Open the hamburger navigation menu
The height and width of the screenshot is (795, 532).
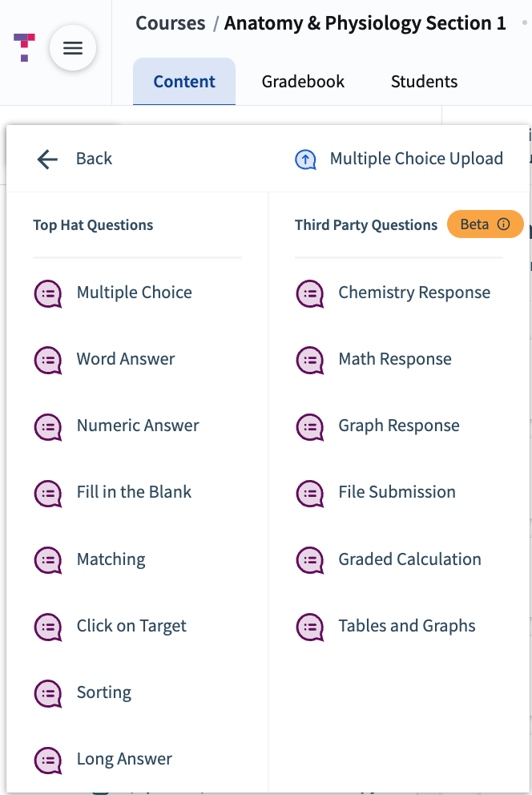click(x=73, y=49)
